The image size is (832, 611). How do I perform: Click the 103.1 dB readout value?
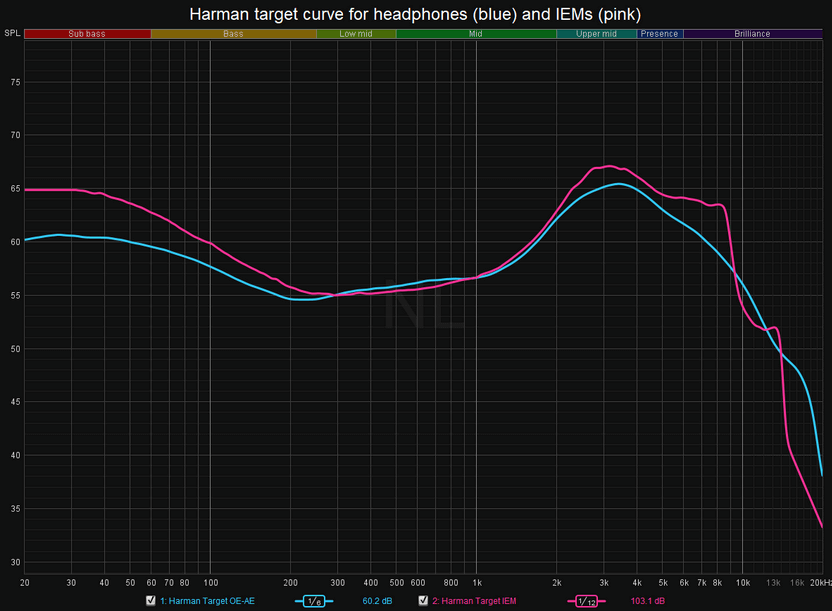point(647,601)
